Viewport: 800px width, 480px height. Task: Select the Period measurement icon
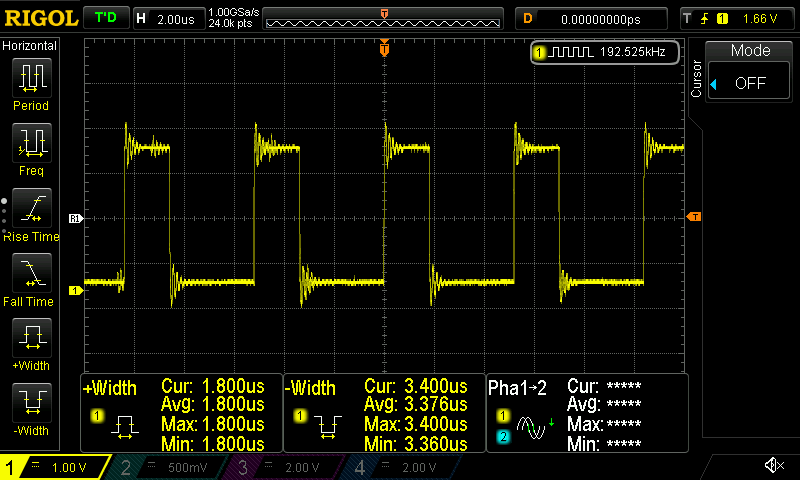32,76
